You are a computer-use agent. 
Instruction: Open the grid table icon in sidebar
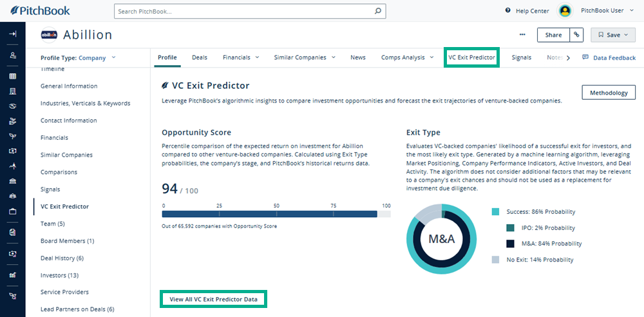point(12,76)
